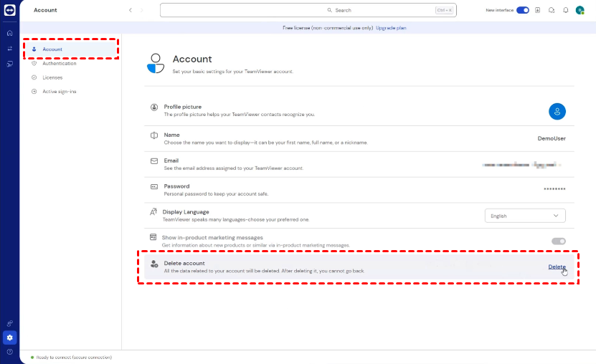Select Account in the settings sidebar
The height and width of the screenshot is (364, 596).
coord(71,49)
